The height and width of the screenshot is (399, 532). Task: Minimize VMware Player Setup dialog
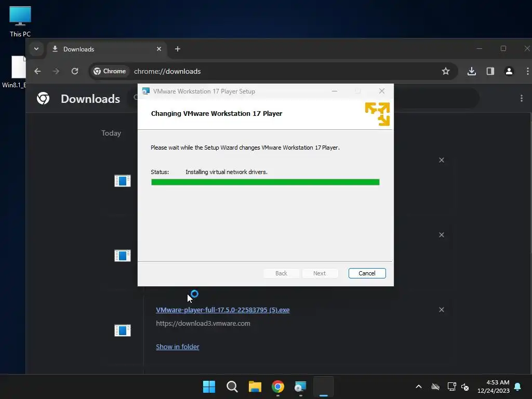[335, 91]
